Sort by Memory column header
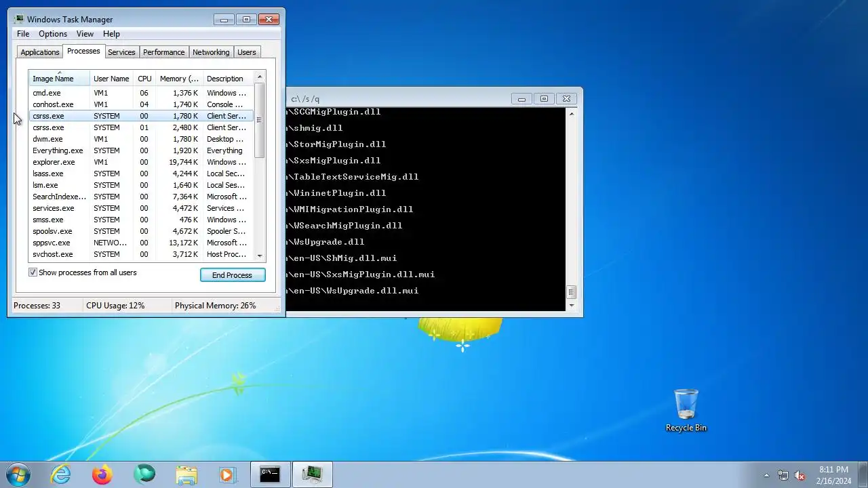Screen dimensions: 868x488 coord(179,79)
